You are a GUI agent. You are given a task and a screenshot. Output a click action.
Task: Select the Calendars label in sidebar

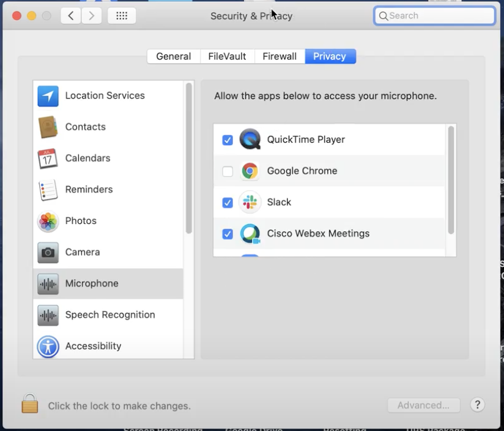coord(87,158)
